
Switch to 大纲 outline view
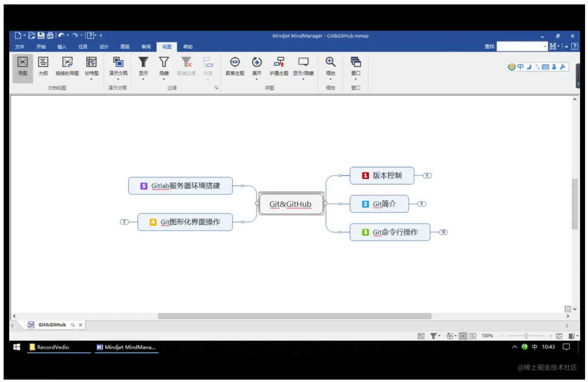tap(43, 67)
